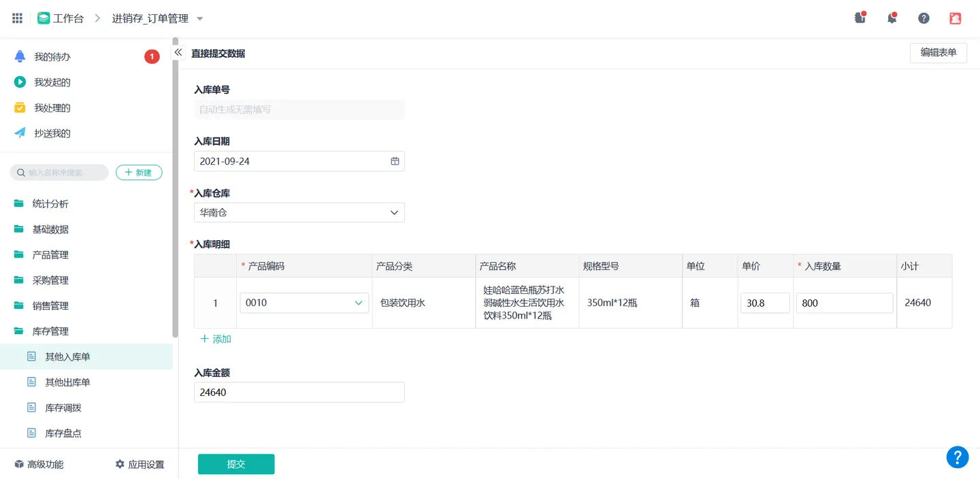Click the form icon of 库存调拨
Viewport: 980px width, 479px height.
click(x=31, y=408)
